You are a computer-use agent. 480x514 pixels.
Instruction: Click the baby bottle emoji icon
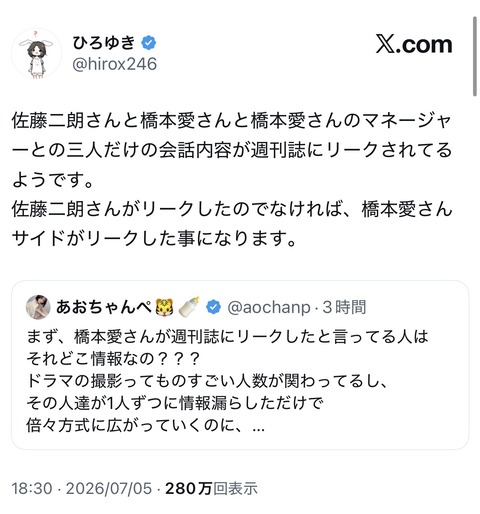[189, 306]
